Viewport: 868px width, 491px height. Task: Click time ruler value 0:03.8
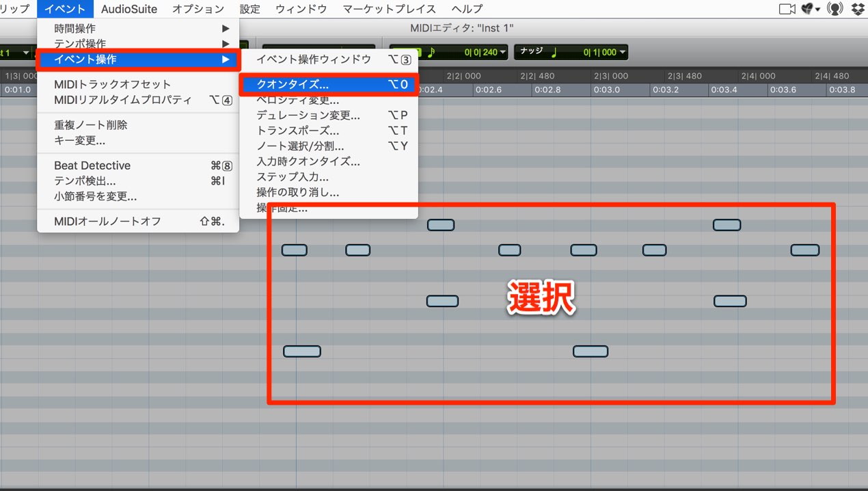[x=842, y=90]
